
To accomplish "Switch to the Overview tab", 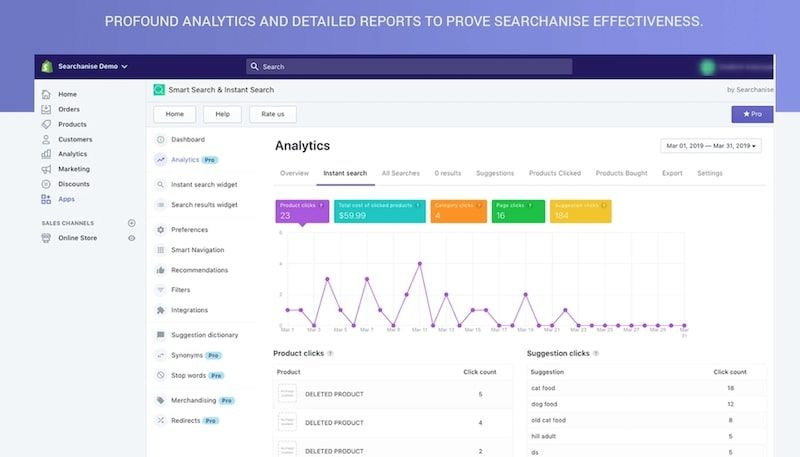I will tap(294, 173).
